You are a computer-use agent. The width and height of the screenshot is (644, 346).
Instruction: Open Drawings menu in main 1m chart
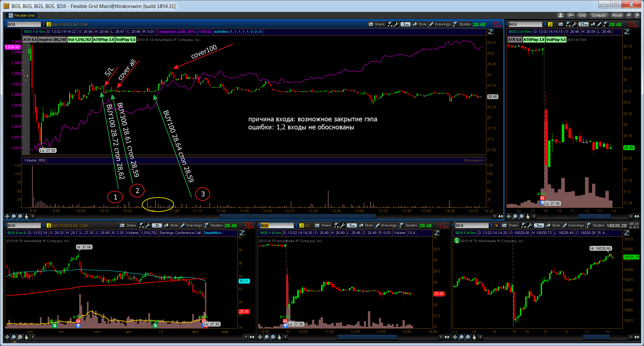click(440, 24)
